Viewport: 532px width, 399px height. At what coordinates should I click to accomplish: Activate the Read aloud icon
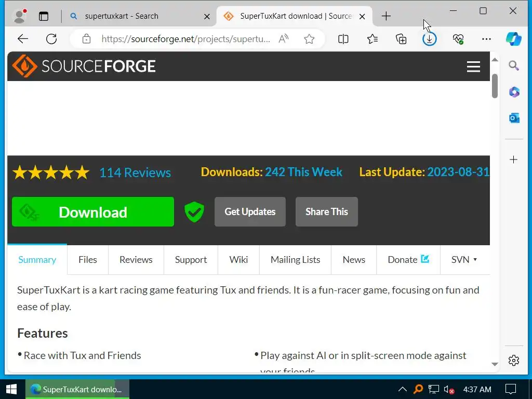(x=283, y=38)
